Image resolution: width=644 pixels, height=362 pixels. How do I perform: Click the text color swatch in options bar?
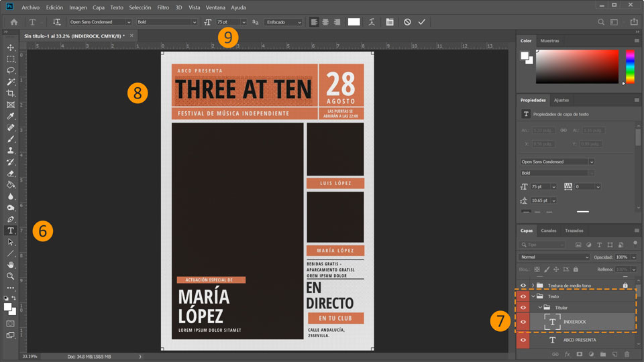(354, 22)
